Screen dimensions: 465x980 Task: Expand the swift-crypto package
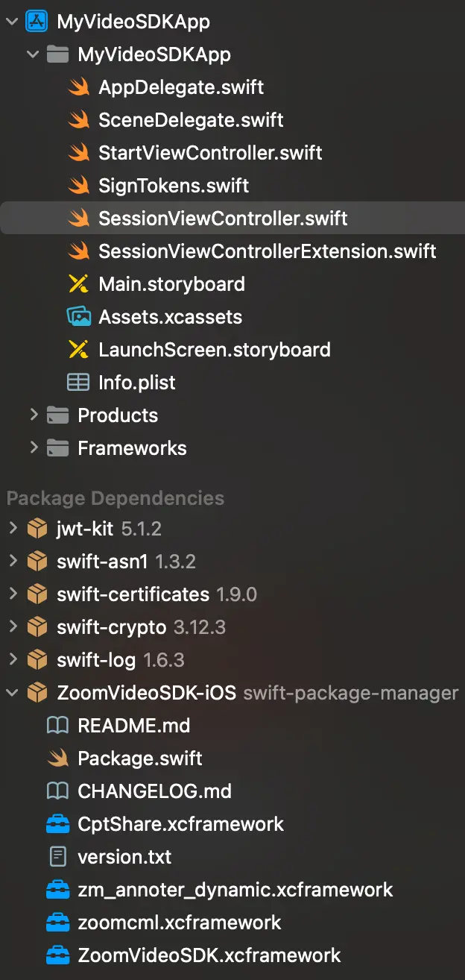12,626
